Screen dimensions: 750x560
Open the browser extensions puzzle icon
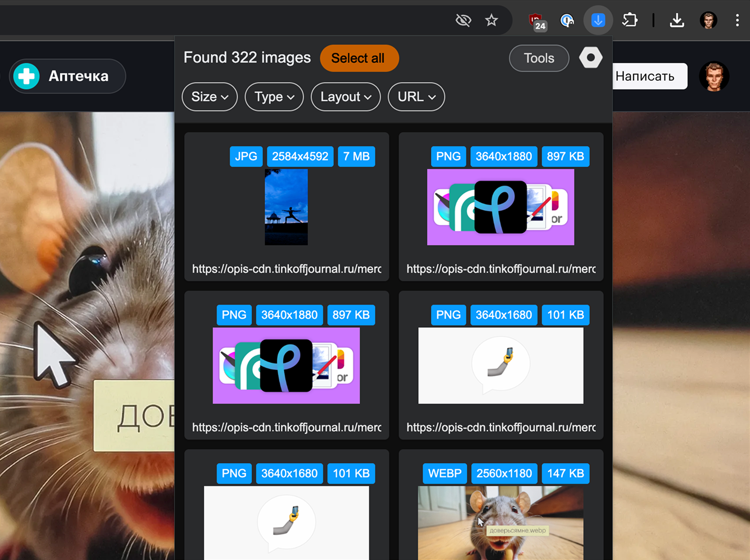630,20
